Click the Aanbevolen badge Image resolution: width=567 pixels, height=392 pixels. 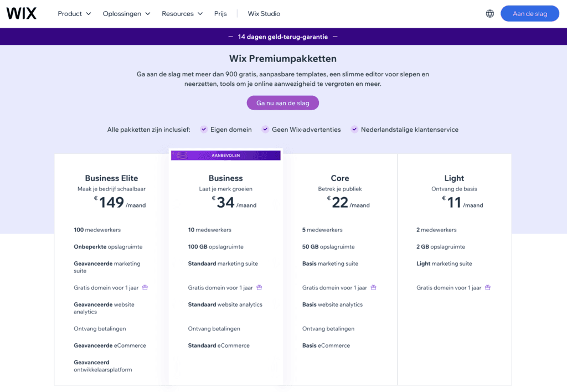pos(226,156)
